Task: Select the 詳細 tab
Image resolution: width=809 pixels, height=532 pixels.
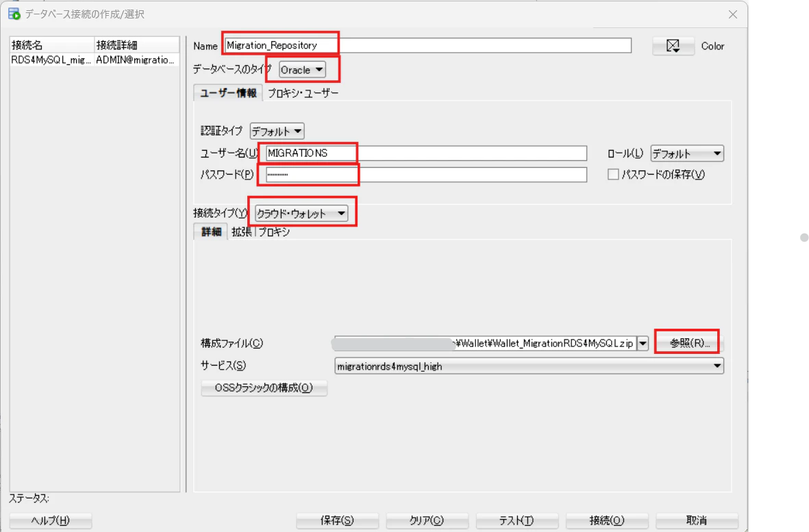Action: (x=211, y=232)
